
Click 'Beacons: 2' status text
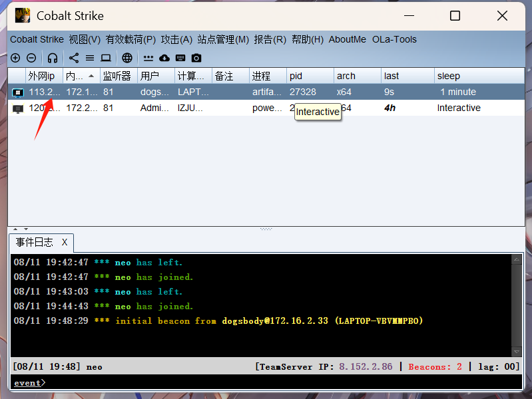pos(435,366)
